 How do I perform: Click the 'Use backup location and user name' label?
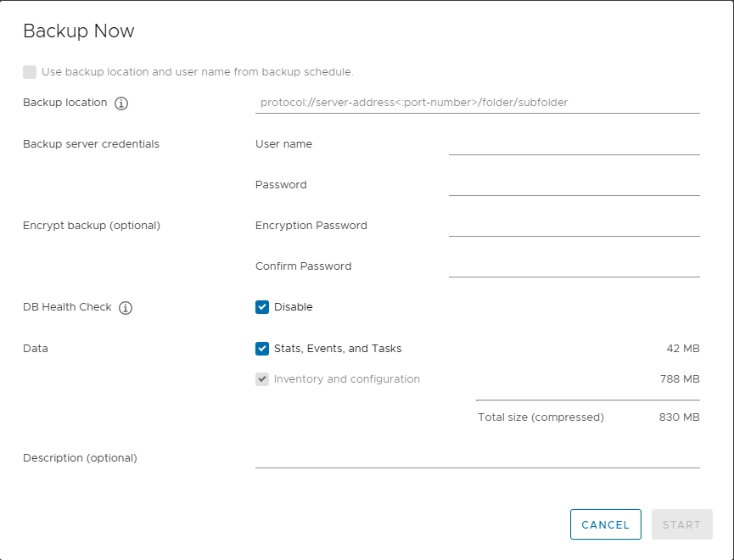click(198, 72)
